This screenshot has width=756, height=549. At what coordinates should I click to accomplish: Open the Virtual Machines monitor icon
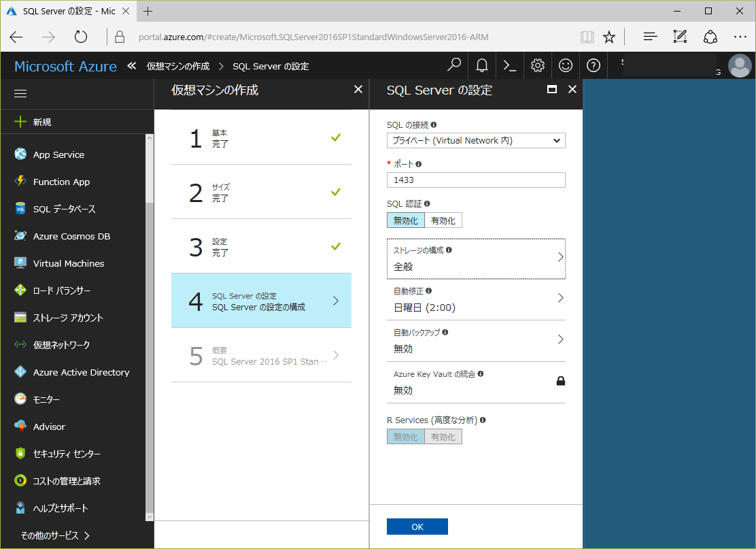pos(20,263)
